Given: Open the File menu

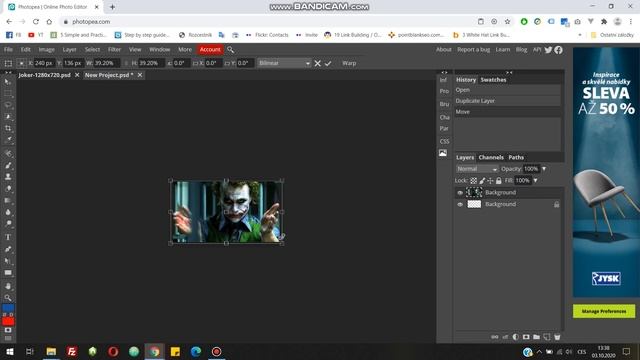Looking at the screenshot, I should [8, 49].
